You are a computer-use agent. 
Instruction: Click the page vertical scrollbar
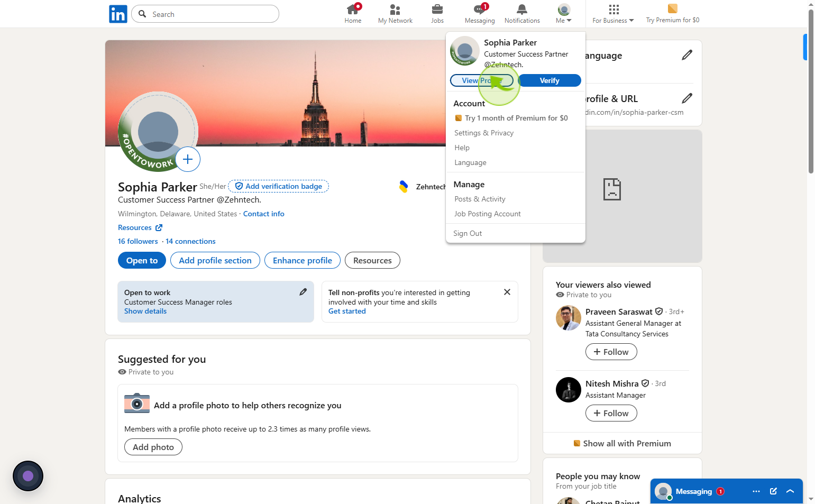[x=811, y=91]
